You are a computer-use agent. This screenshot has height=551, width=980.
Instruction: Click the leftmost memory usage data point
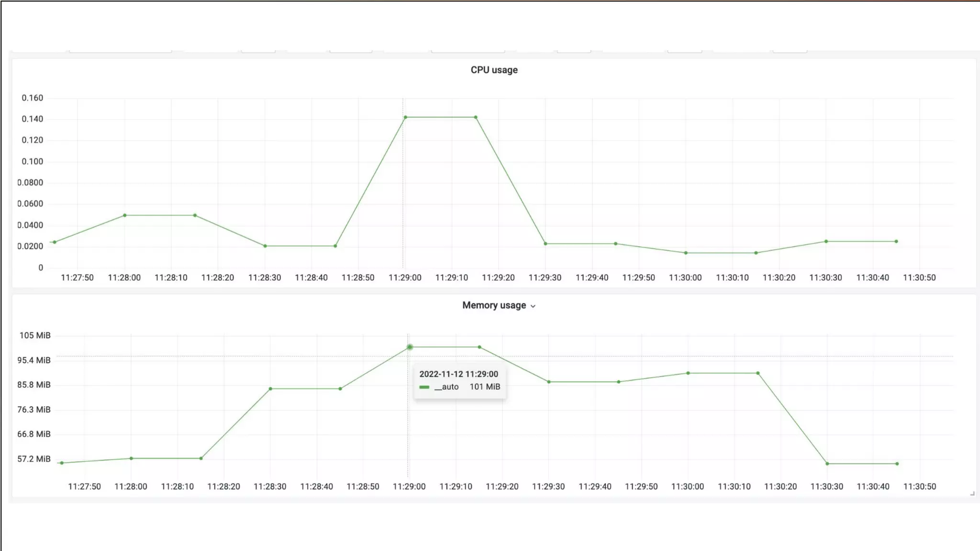[x=62, y=463]
